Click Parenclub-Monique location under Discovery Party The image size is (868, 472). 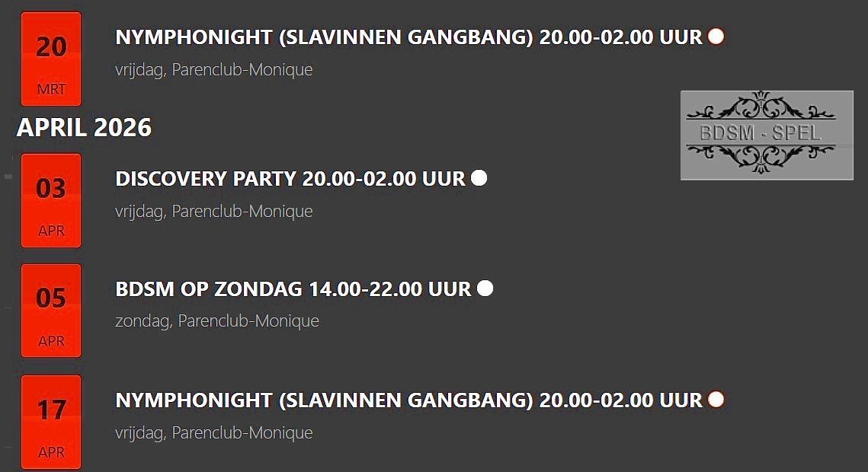point(242,211)
